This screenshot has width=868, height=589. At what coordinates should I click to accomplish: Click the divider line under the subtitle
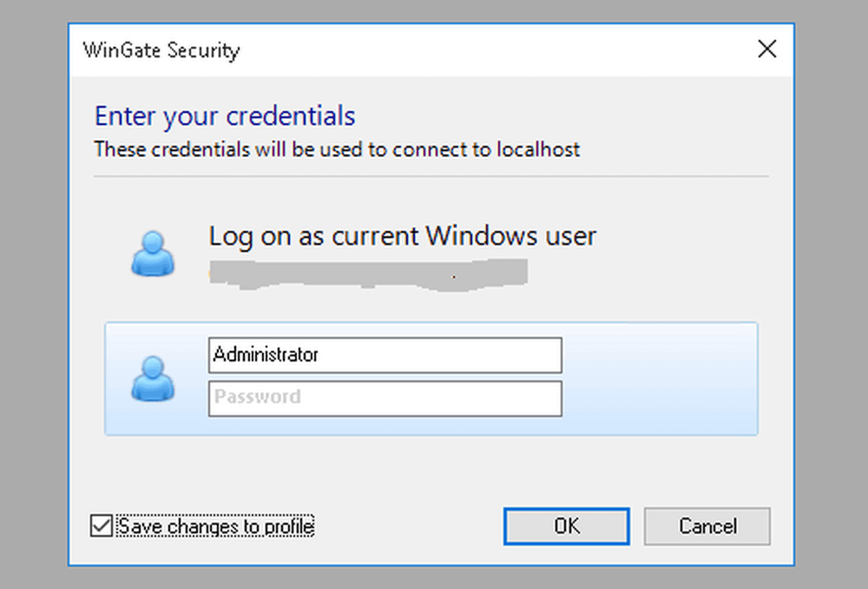(x=431, y=176)
